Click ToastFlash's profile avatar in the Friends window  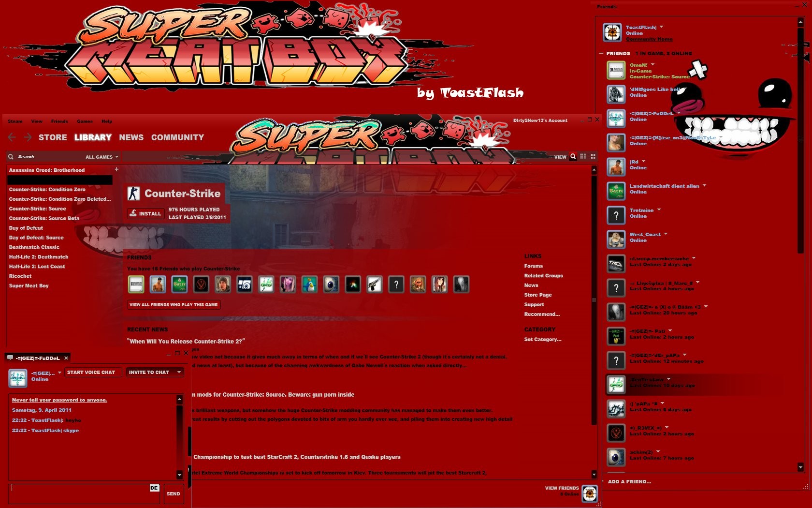pos(612,32)
